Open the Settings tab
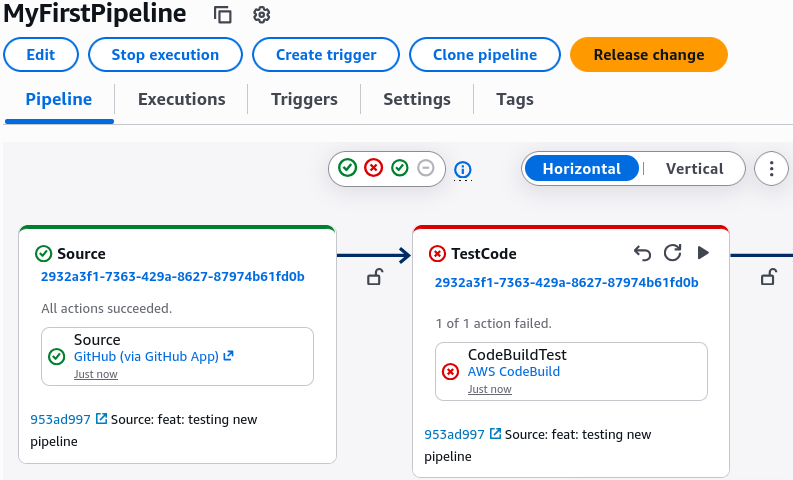 coord(417,99)
